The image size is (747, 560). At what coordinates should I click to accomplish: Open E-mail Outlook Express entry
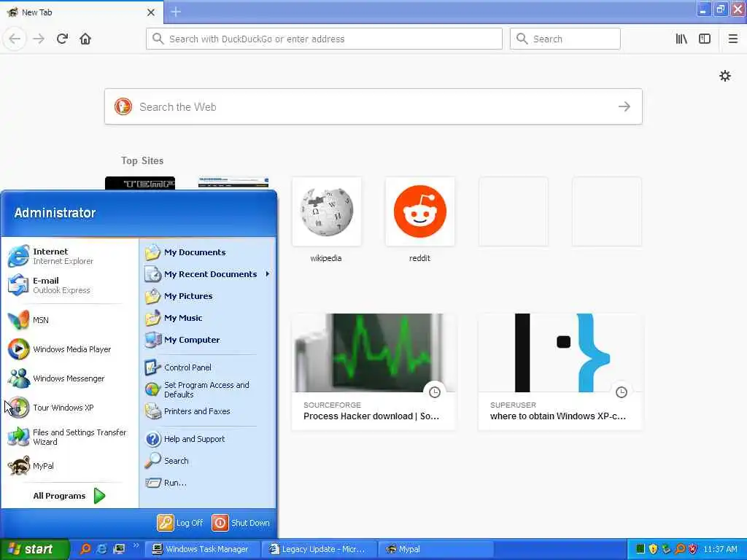pyautogui.click(x=70, y=285)
